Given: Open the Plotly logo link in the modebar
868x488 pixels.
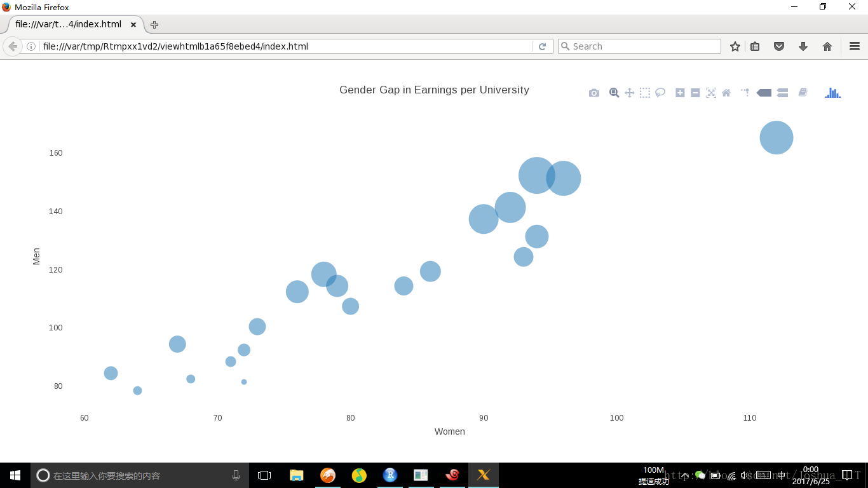Looking at the screenshot, I should (x=832, y=93).
